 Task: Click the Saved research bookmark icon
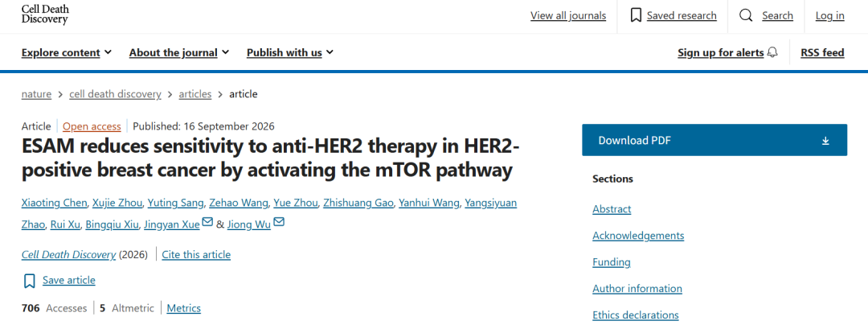636,15
